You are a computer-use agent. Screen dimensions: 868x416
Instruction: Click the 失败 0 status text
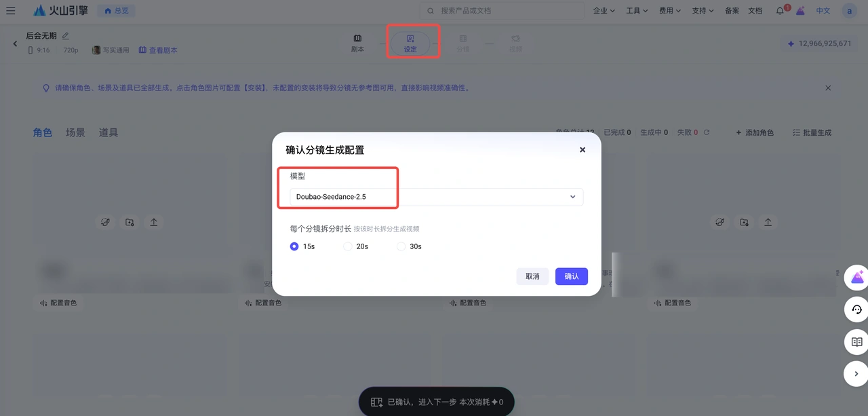pos(687,132)
